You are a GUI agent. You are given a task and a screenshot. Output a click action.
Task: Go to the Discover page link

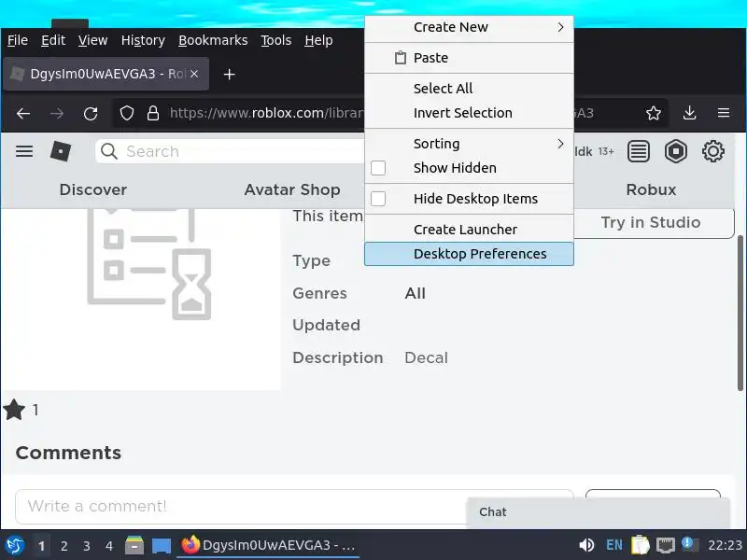point(93,189)
